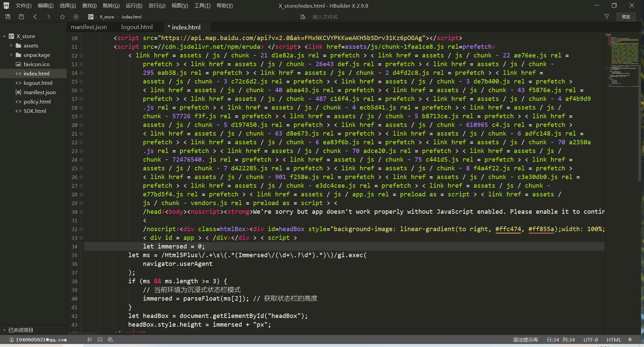Click the line and column 行:34 列:34 indicator
This screenshot has width=644, height=347.
561,340
